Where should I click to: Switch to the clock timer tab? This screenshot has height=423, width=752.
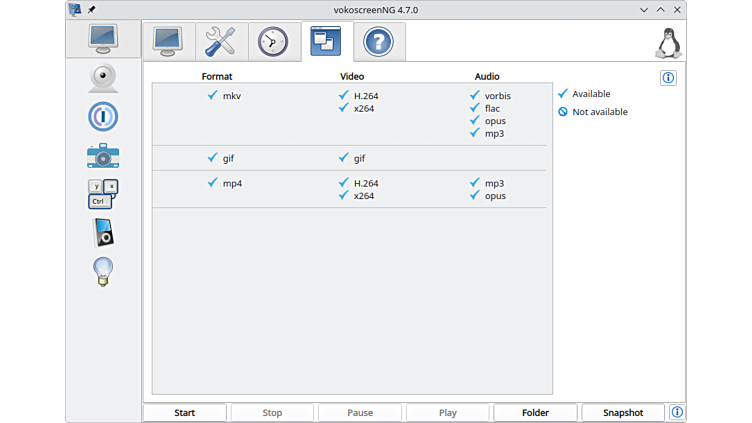tap(272, 41)
